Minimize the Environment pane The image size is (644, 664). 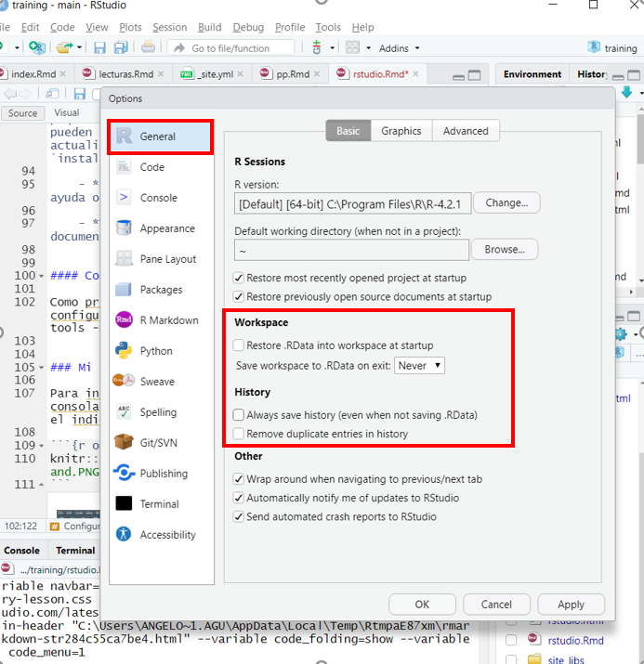tap(618, 77)
